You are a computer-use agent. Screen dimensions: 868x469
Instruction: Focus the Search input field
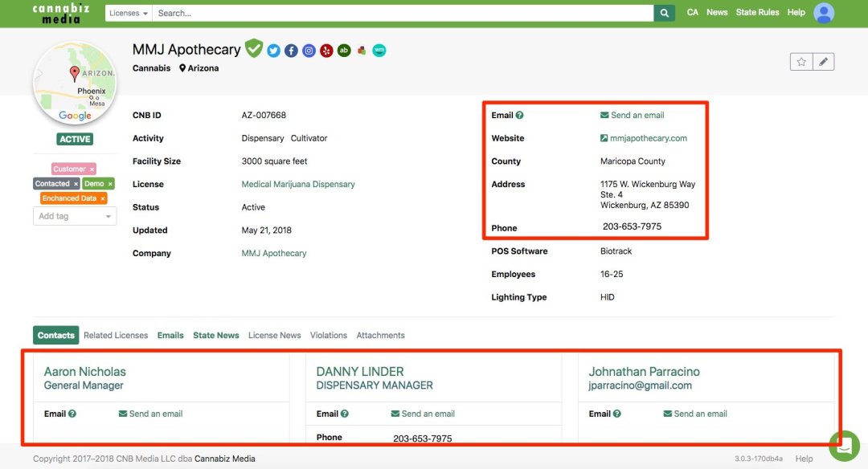[403, 14]
